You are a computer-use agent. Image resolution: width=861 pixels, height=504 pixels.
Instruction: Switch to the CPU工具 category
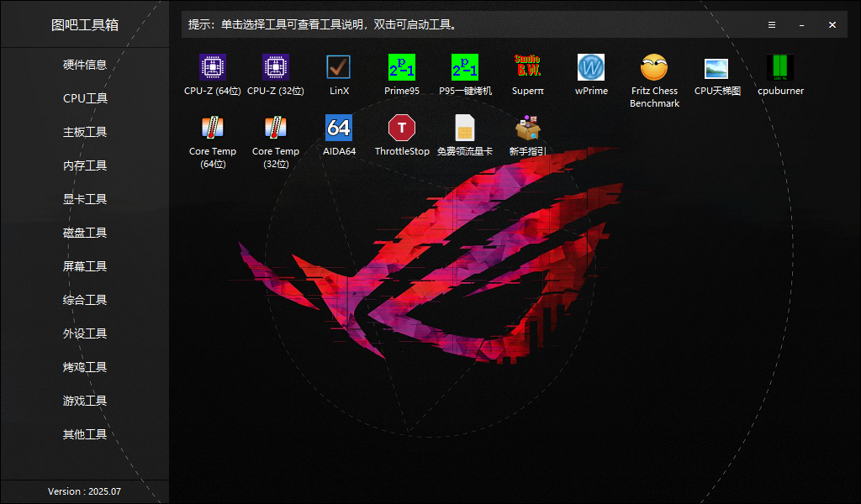point(85,98)
